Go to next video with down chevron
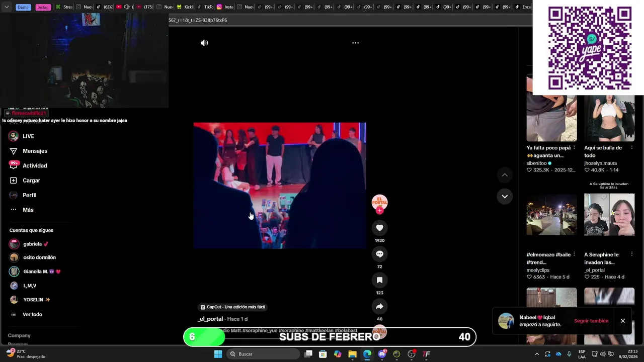The image size is (644, 362). tap(505, 196)
